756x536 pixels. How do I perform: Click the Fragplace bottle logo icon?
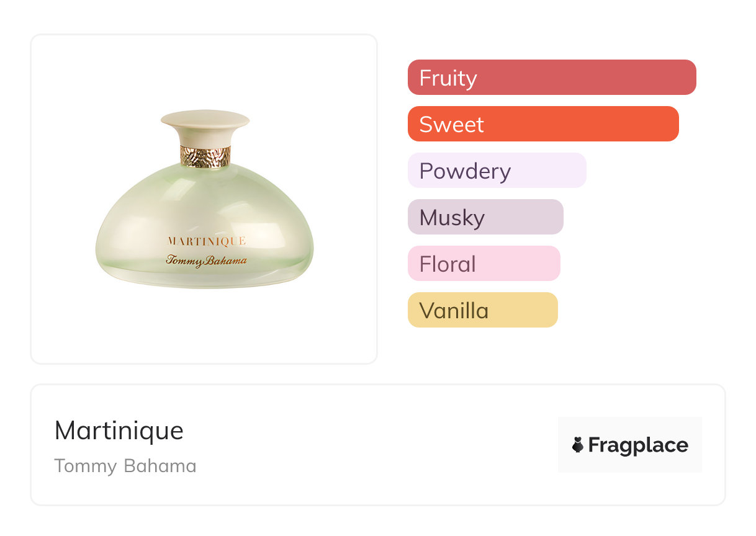[x=578, y=445]
